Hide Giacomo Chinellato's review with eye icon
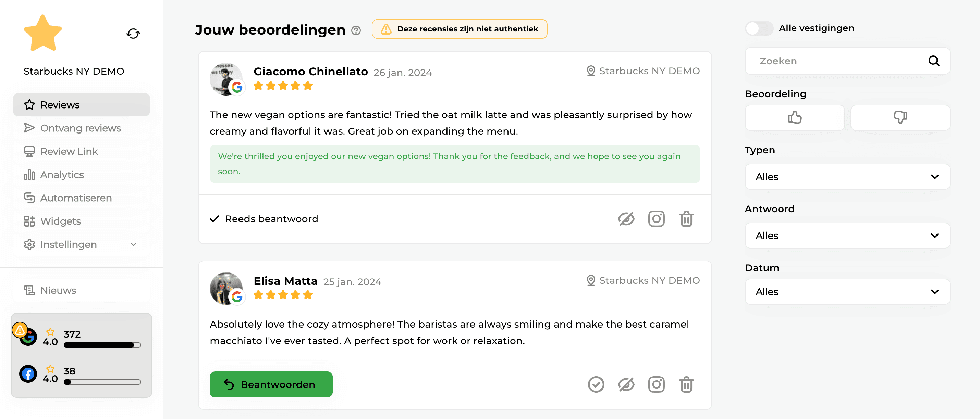Image resolution: width=980 pixels, height=419 pixels. click(626, 219)
